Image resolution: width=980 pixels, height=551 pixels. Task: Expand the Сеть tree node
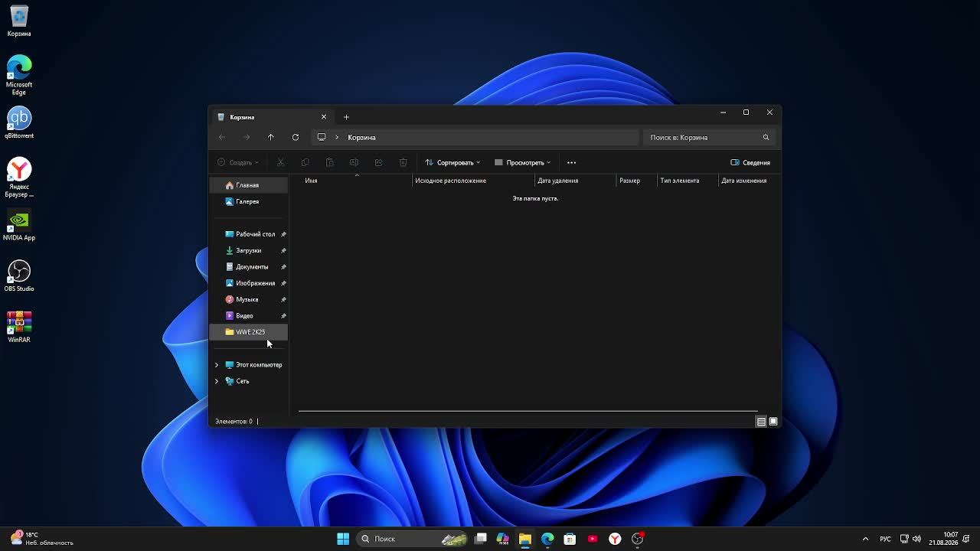[x=217, y=381]
